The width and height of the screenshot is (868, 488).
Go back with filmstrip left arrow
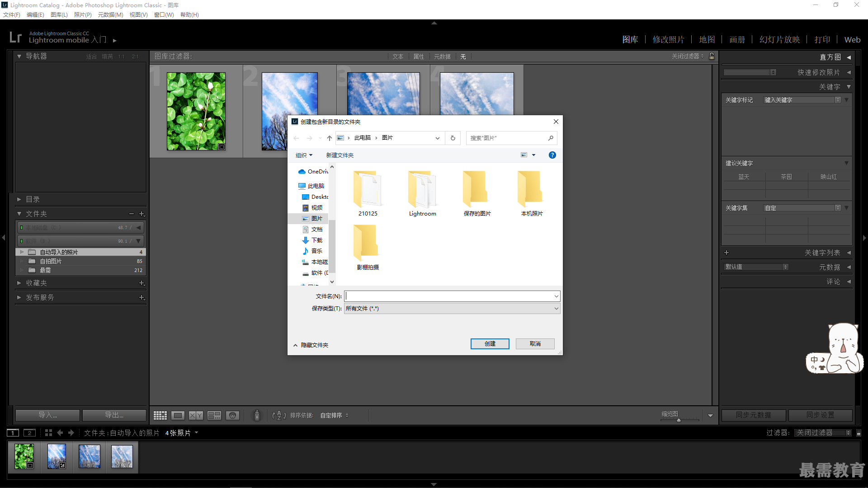point(60,433)
